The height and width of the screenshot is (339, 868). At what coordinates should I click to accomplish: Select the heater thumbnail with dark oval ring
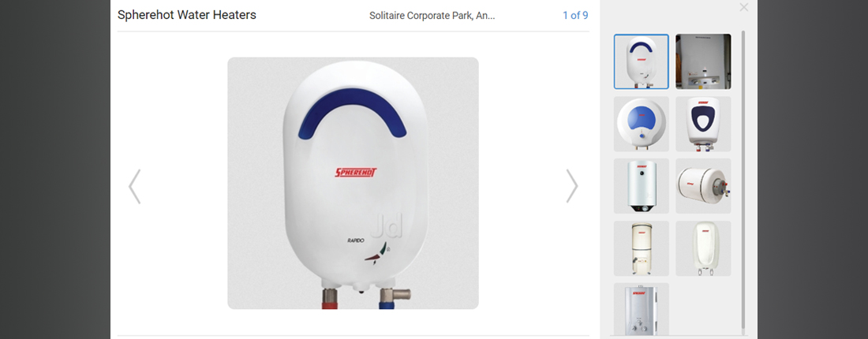703,124
